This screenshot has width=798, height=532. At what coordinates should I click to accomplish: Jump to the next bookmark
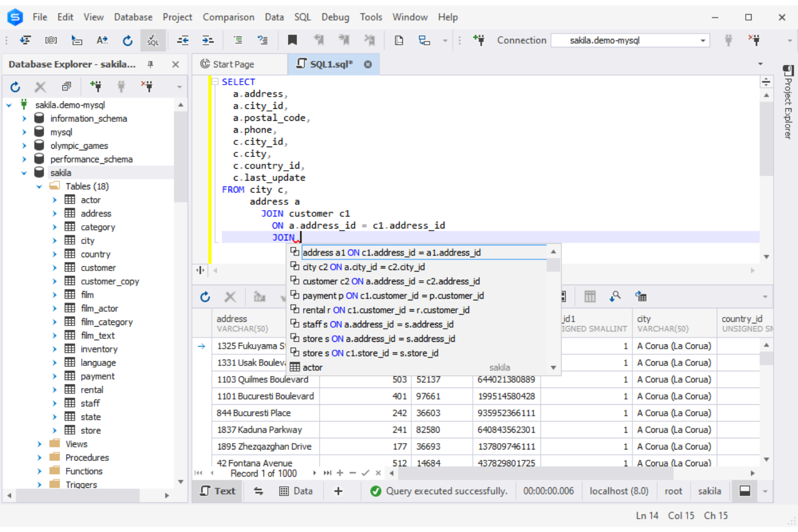[x=345, y=40]
